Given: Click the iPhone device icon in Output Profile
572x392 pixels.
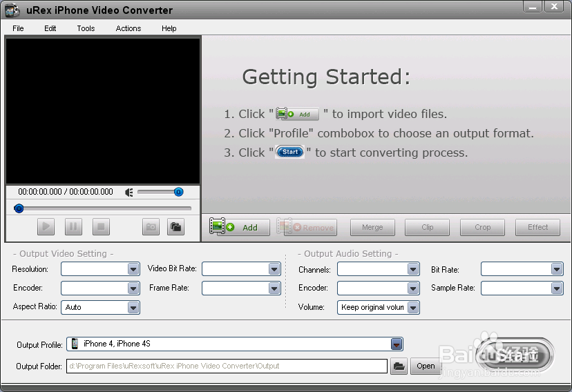Looking at the screenshot, I should coord(75,344).
